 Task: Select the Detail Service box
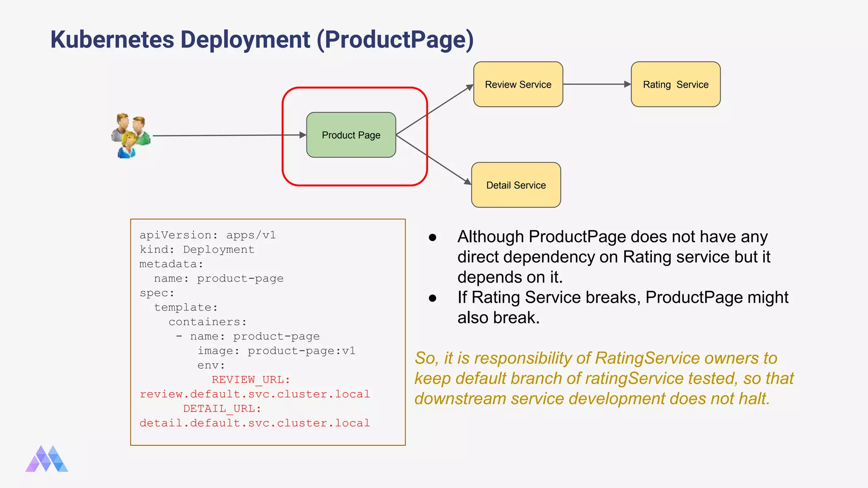click(x=516, y=185)
